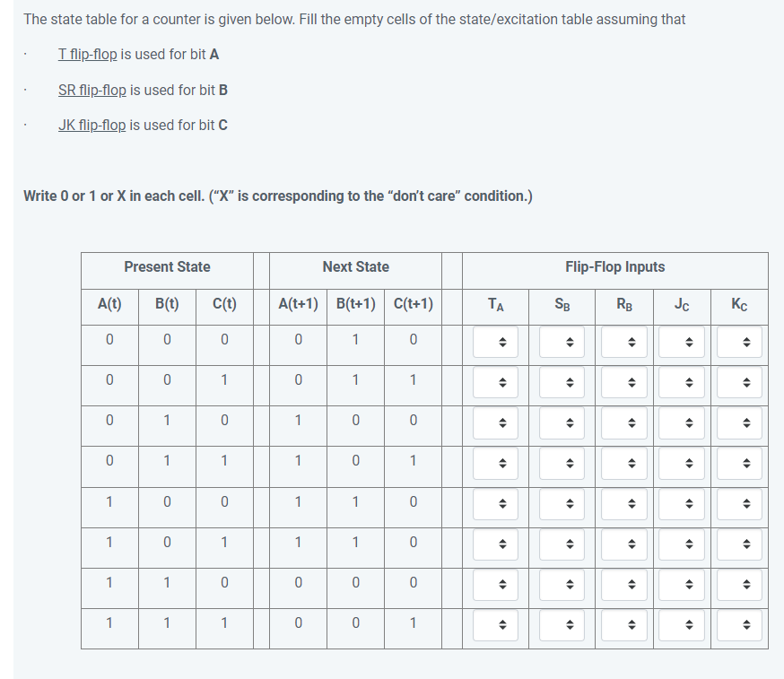Open the TA dropdown in row 011

pos(494,462)
